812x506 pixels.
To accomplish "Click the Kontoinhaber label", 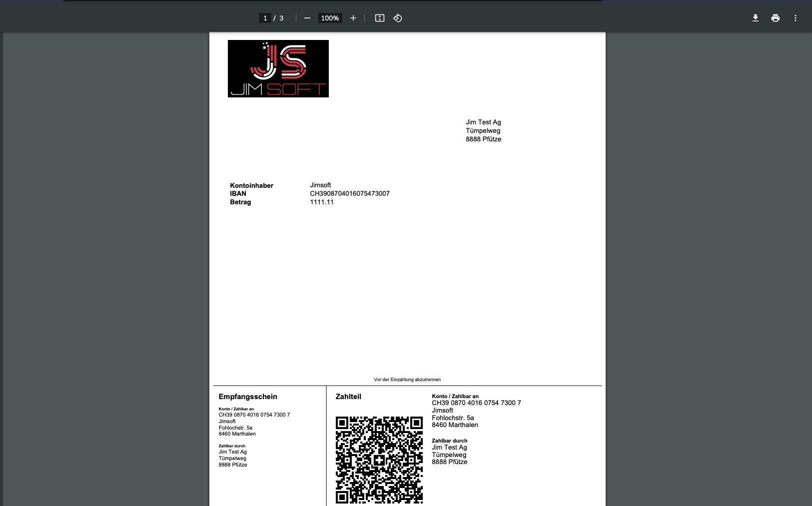I will click(251, 185).
